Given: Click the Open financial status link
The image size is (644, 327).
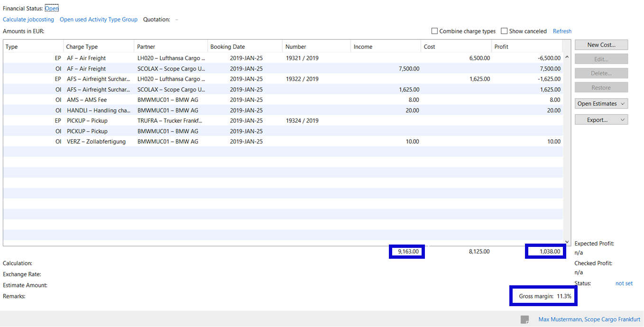Looking at the screenshot, I should point(52,9).
